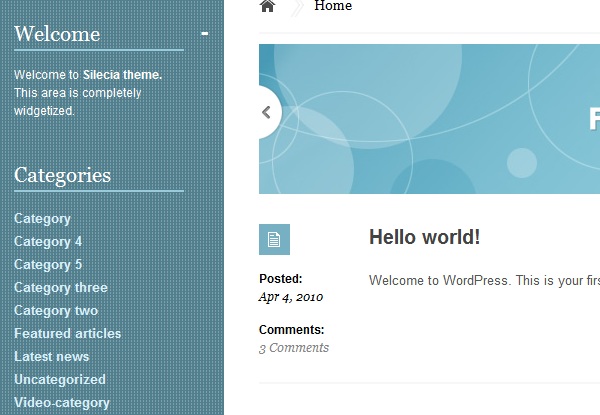Open the Hello world! post title

click(424, 237)
